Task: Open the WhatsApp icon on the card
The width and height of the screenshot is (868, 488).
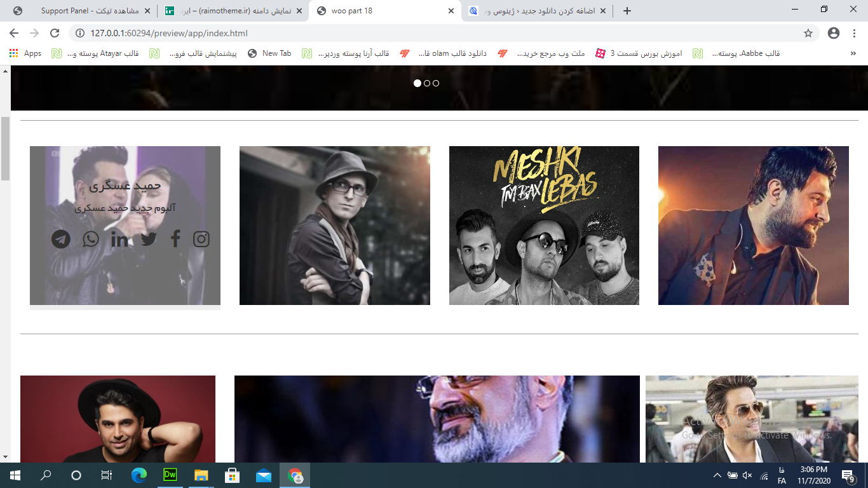Action: point(91,239)
